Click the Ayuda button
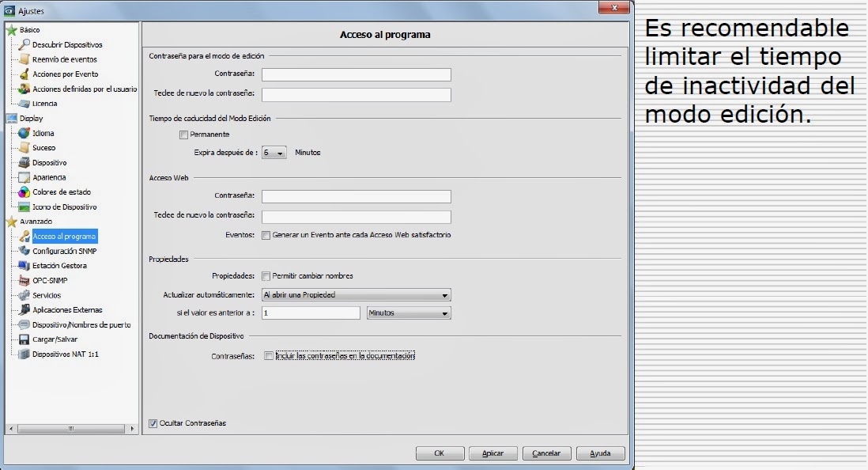The image size is (868, 470). point(600,453)
